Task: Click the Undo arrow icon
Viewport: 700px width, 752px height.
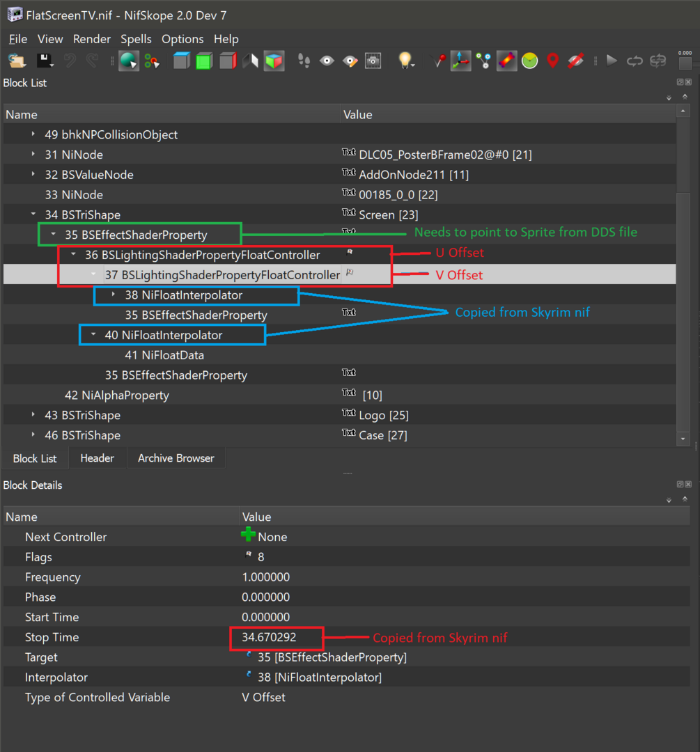Action: coord(70,61)
